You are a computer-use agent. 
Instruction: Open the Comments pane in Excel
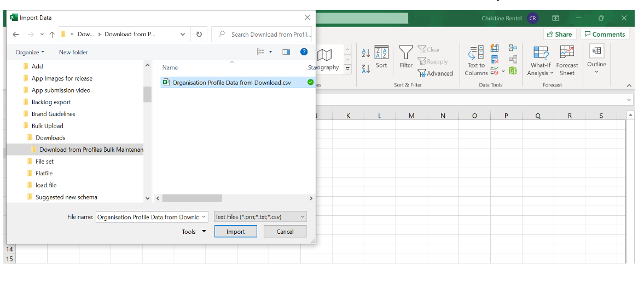click(605, 34)
